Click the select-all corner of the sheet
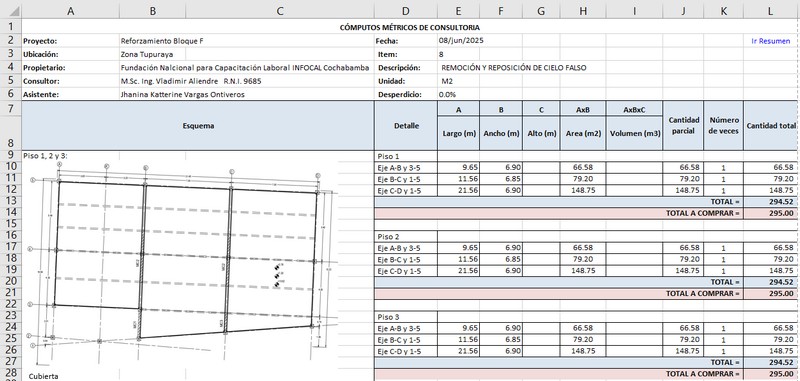 pos(11,10)
